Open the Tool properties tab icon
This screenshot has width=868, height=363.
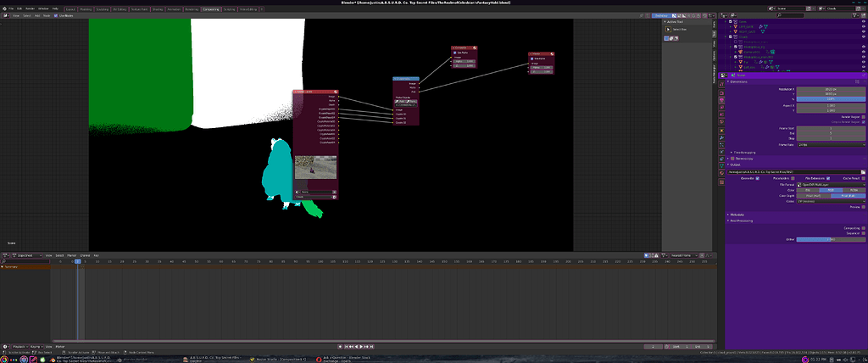coord(722,84)
